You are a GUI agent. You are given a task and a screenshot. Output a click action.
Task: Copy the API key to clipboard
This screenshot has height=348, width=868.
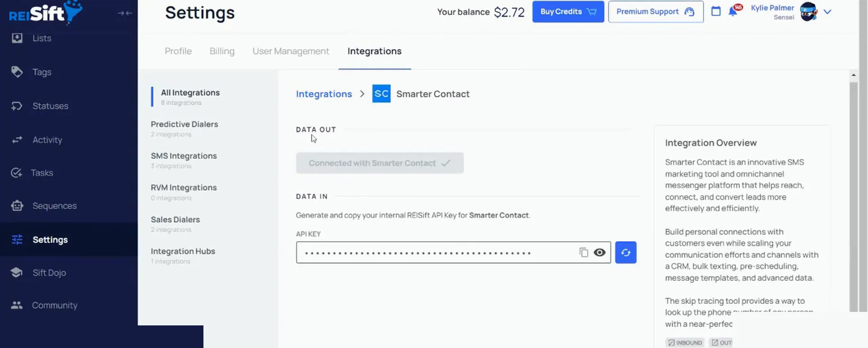[x=584, y=253]
